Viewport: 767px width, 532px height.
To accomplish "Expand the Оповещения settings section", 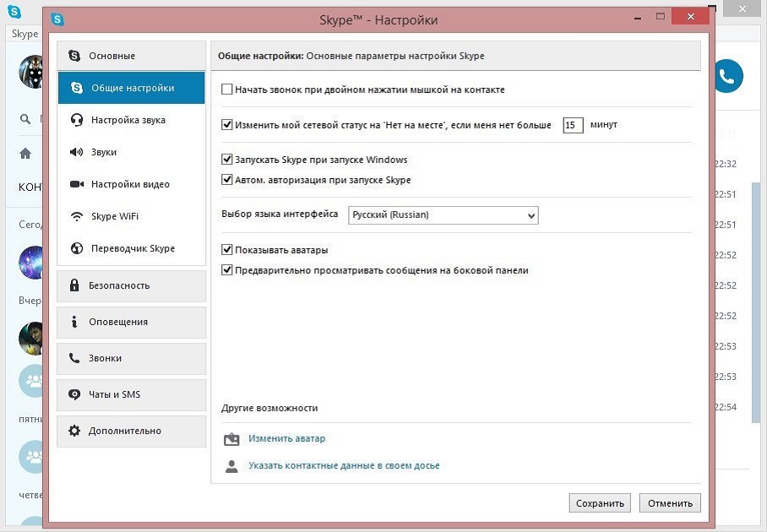I will (x=132, y=322).
